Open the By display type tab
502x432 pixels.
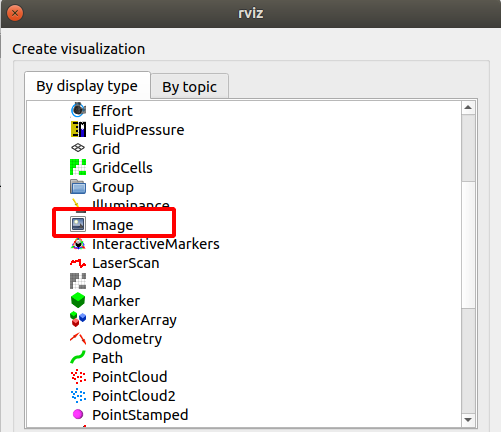87,86
